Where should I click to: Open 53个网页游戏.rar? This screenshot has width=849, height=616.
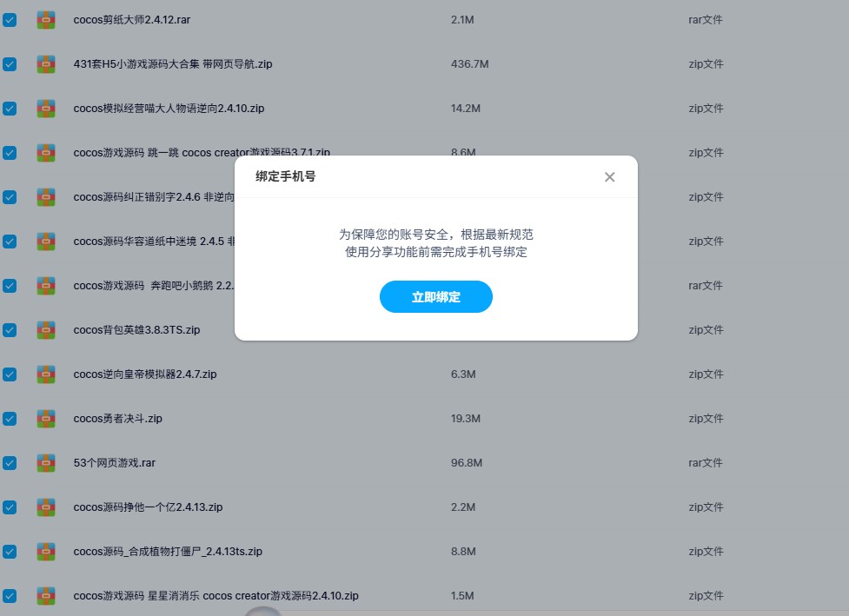(x=114, y=463)
